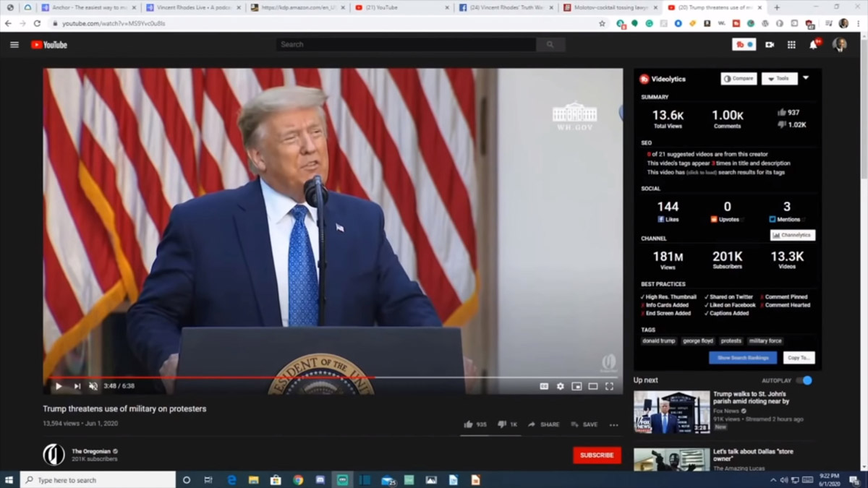Reload the current page

37,23
